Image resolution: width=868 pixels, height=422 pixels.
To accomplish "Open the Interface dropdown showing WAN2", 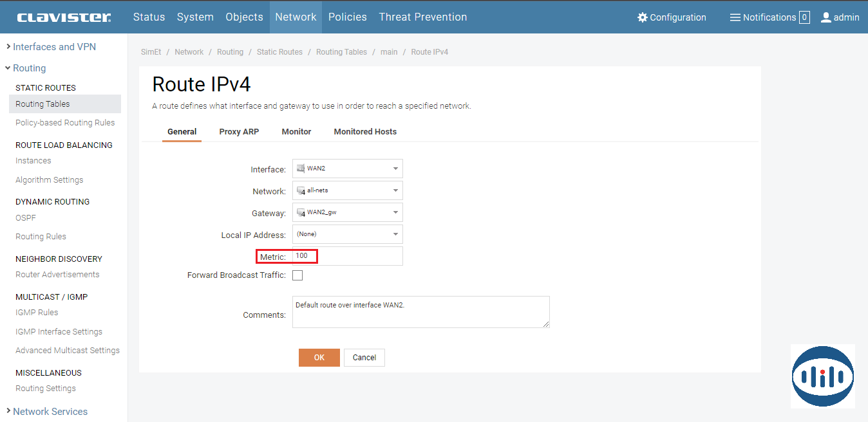I will 347,169.
